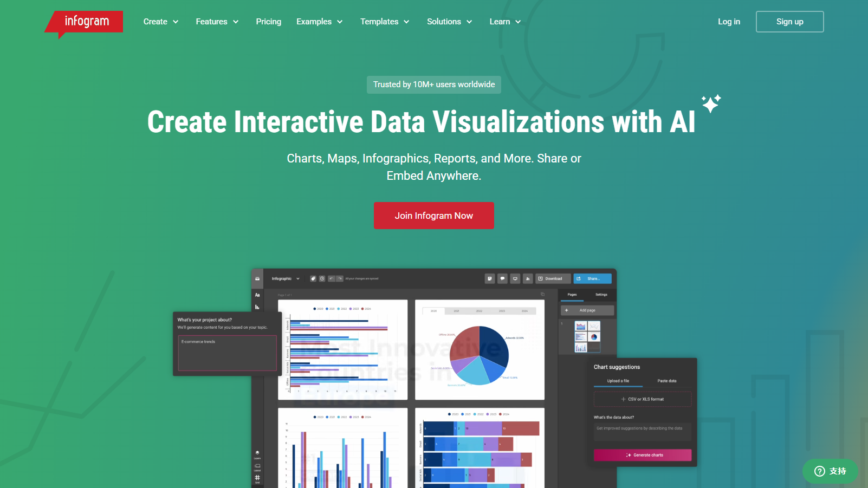This screenshot has width=868, height=488.
Task: Click the collaborators people icon
Action: click(x=528, y=278)
